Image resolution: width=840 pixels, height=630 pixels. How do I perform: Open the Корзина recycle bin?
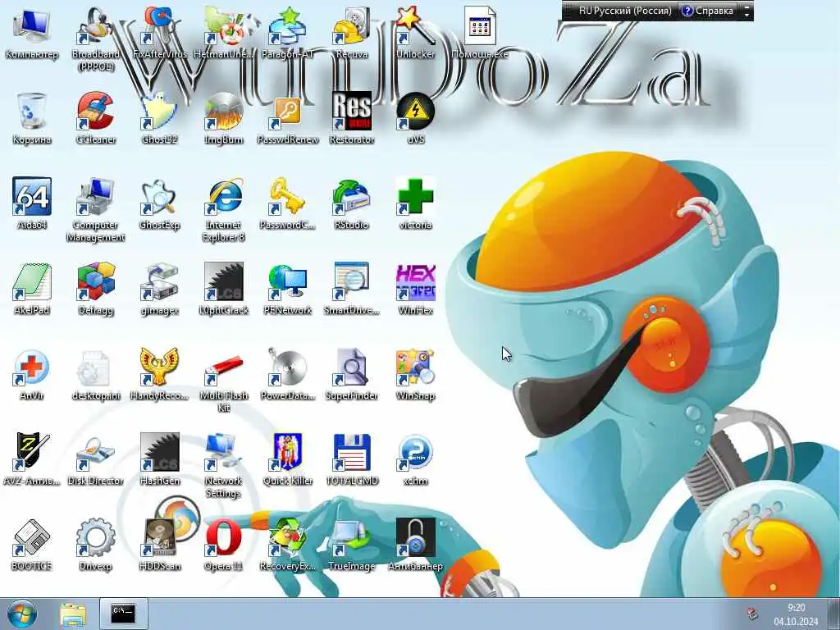coord(32,118)
